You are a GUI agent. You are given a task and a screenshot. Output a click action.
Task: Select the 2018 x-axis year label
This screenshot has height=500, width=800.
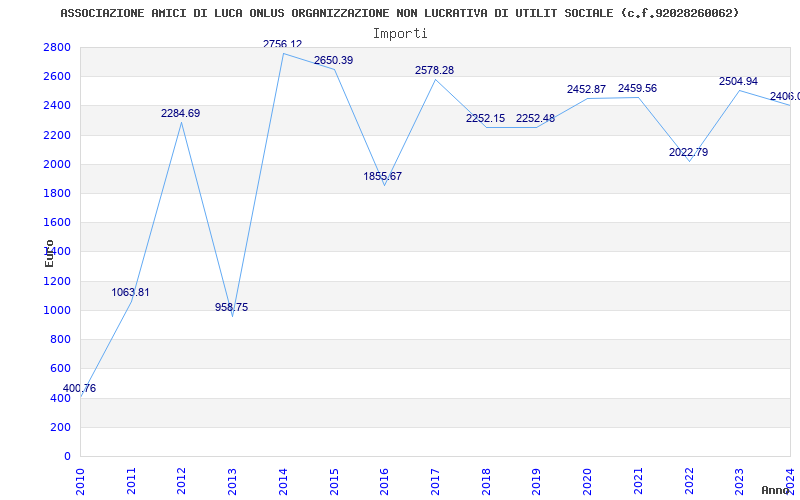[486, 482]
